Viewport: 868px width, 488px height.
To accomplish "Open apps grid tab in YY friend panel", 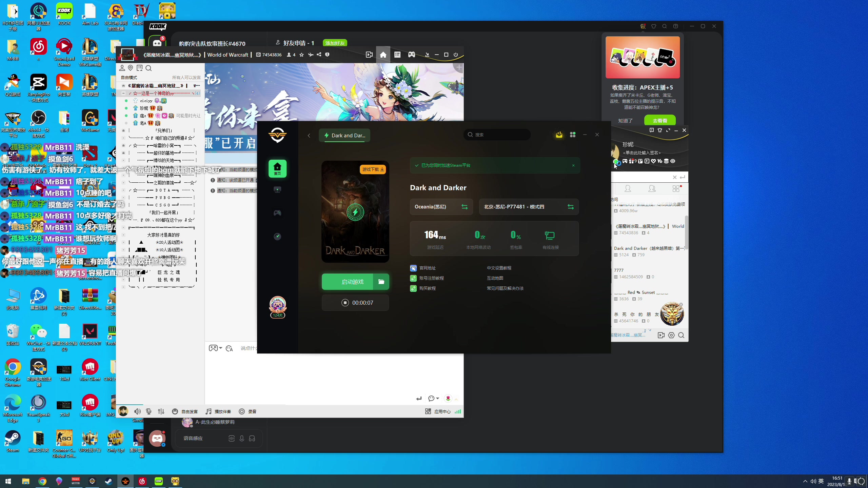I will 676,188.
